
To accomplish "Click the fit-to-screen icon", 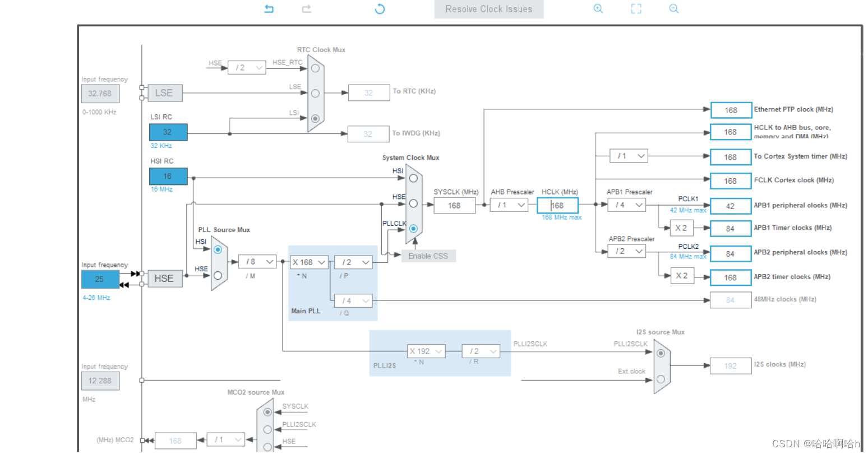I will click(x=636, y=9).
